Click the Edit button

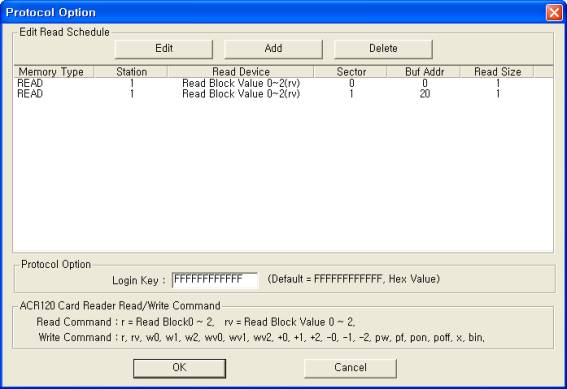(164, 49)
